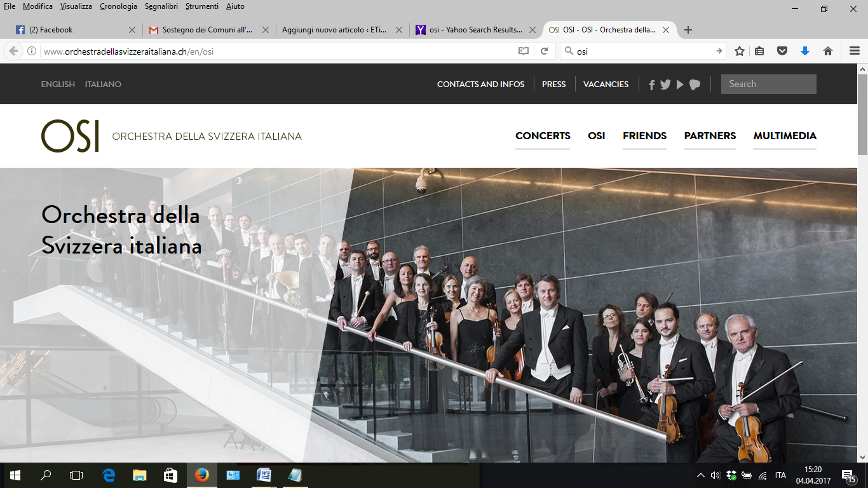This screenshot has height=488, width=868.
Task: Launch Microsoft Edge from taskbar
Action: pyautogui.click(x=109, y=475)
